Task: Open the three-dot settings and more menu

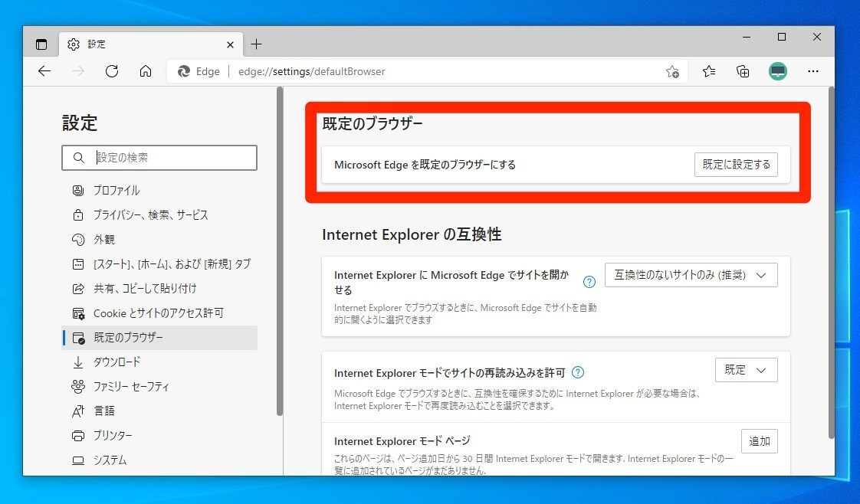Action: point(812,71)
